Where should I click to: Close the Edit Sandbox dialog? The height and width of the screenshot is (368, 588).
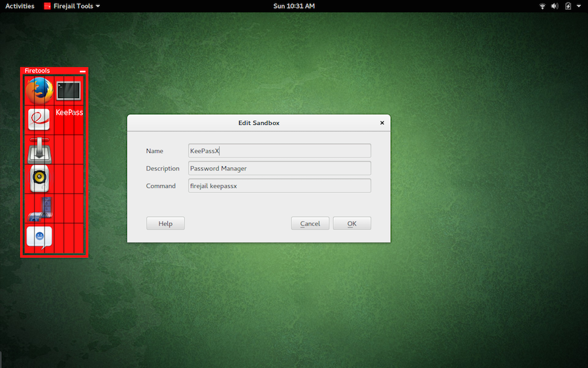tap(382, 123)
